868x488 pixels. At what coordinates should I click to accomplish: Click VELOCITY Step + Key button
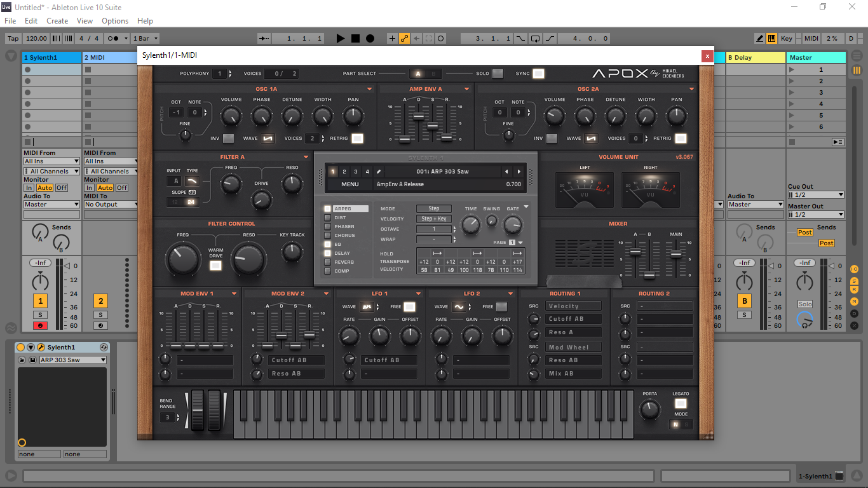point(434,219)
